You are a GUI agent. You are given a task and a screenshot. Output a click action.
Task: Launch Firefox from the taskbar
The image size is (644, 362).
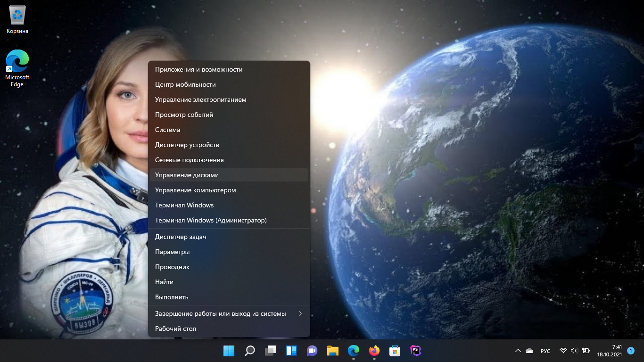coord(374,351)
